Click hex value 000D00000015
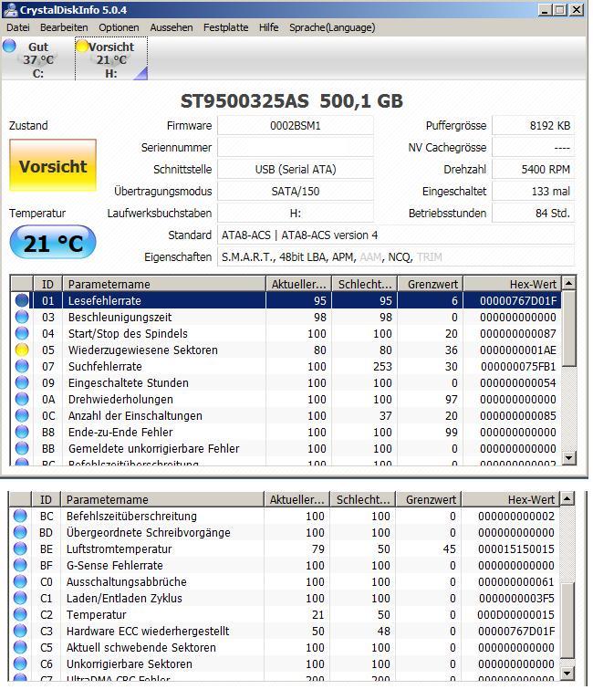Image resolution: width=593 pixels, height=700 pixels. click(515, 615)
